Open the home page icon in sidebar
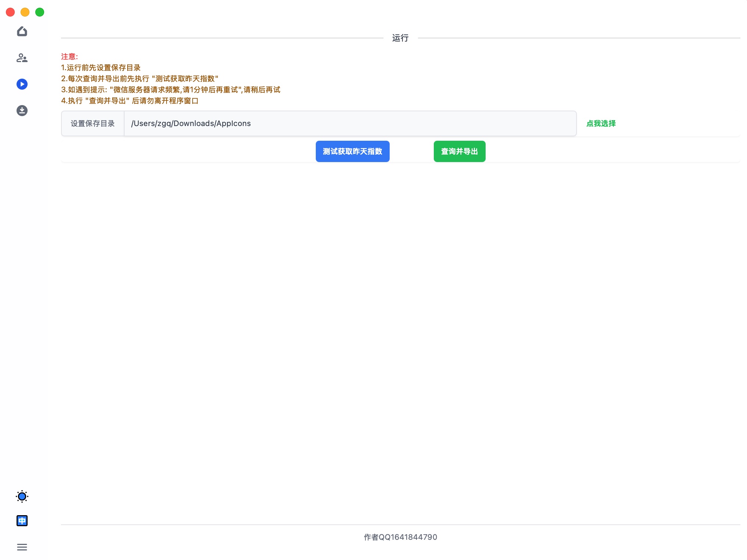Screen dimensions: 747x560 22,32
